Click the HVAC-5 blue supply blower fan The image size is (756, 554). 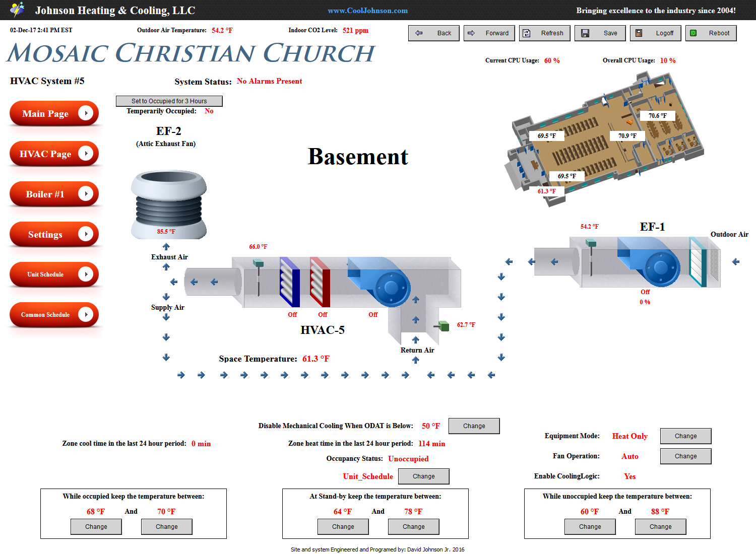[x=381, y=281]
